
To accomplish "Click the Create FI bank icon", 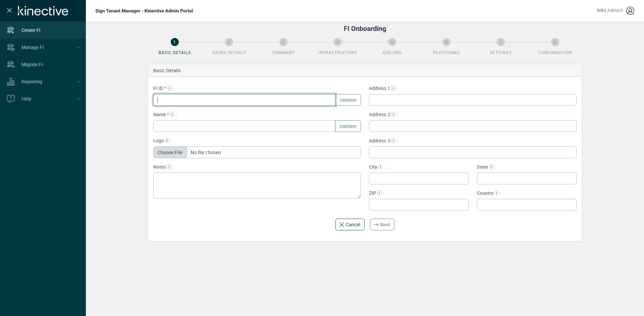I will coord(11,30).
